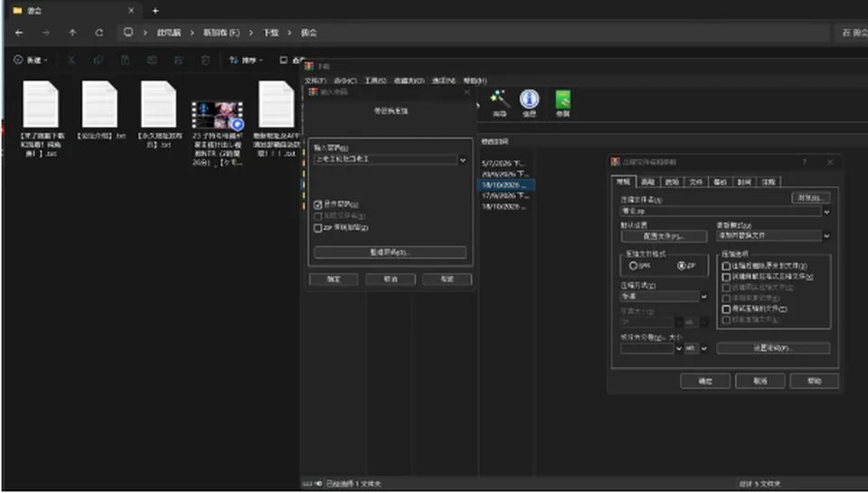Screen dimensions: 868x493
Task: Switch to the Backup tab (备份) in archive dialog
Action: [721, 182]
